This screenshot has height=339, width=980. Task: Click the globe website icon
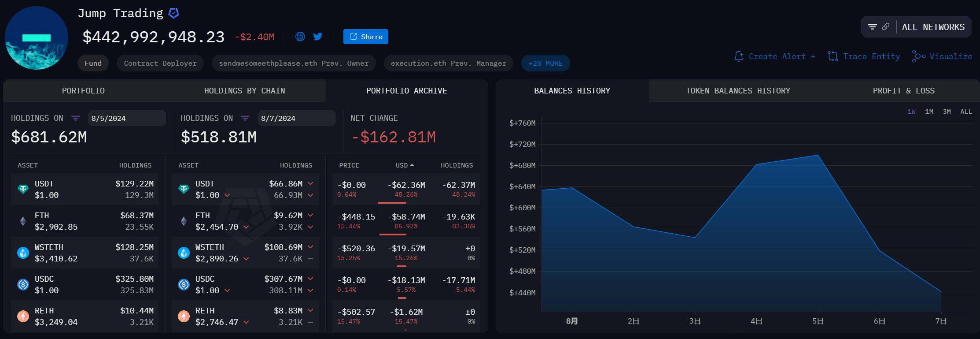(x=300, y=37)
